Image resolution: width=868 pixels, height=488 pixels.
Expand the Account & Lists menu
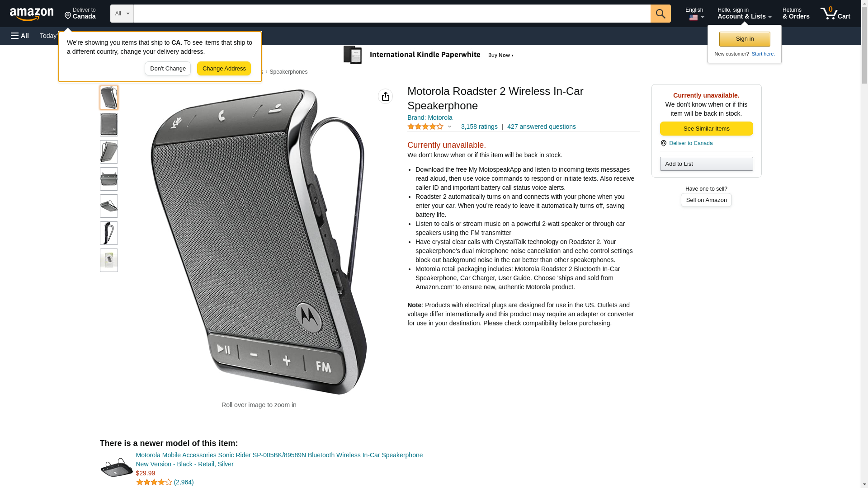[x=744, y=14]
